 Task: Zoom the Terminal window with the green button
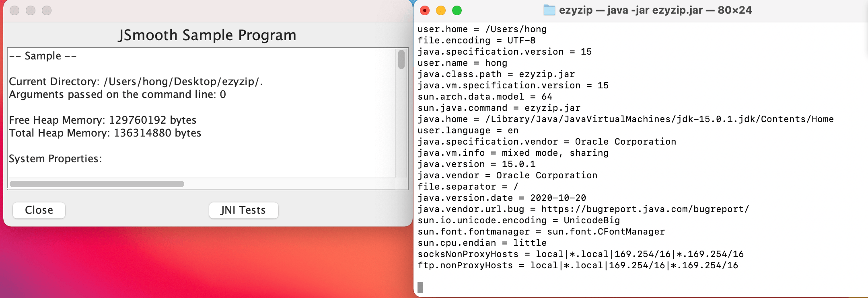coord(457,10)
